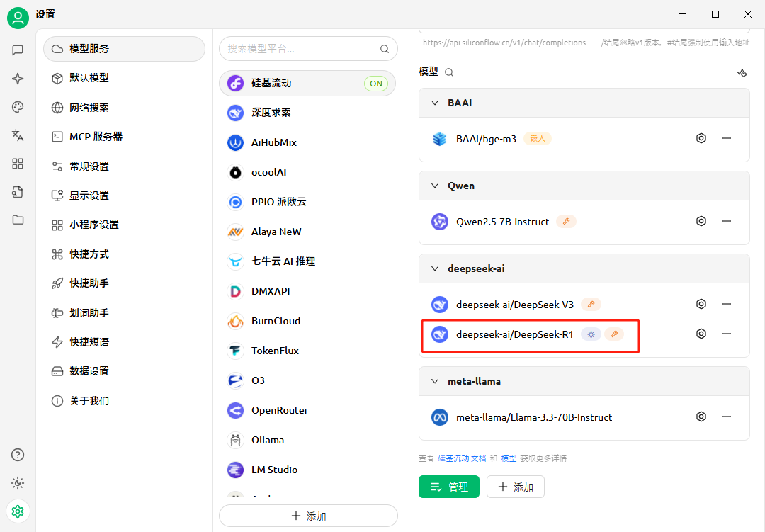Image resolution: width=765 pixels, height=532 pixels.
Task: Open settings for deepseek-ai/DeepSeek-V3
Action: tap(701, 304)
